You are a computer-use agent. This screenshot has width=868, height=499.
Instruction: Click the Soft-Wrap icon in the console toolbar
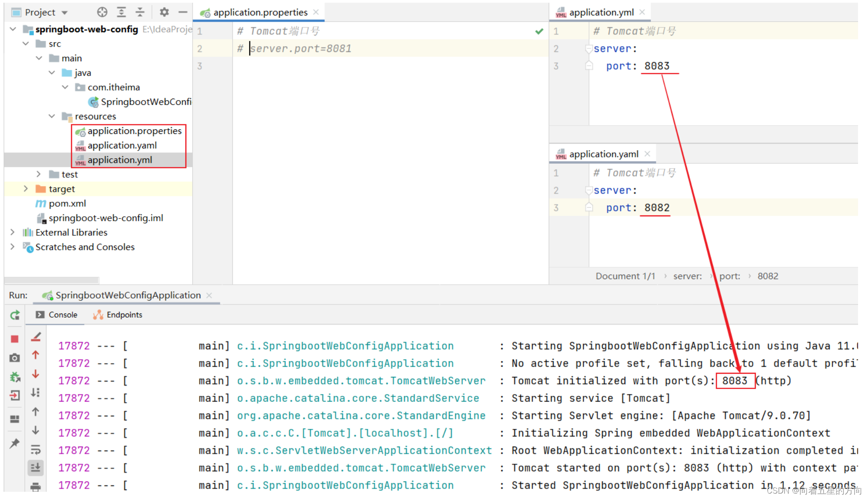36,450
